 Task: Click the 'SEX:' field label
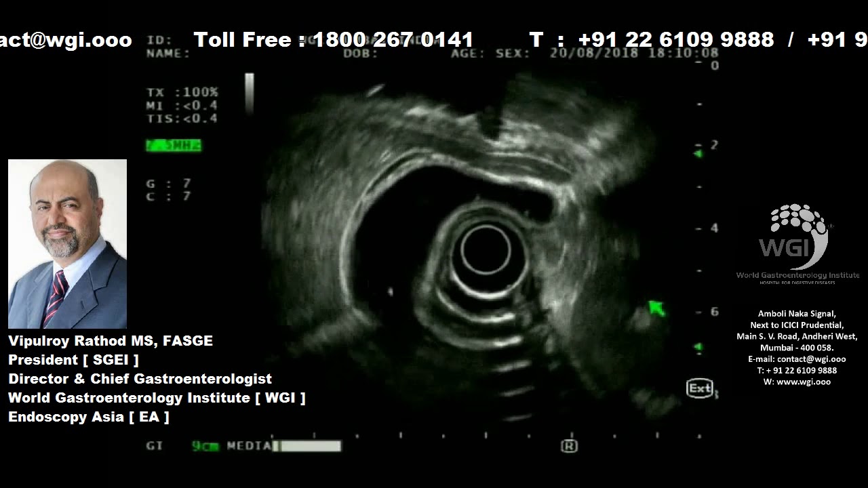513,54
